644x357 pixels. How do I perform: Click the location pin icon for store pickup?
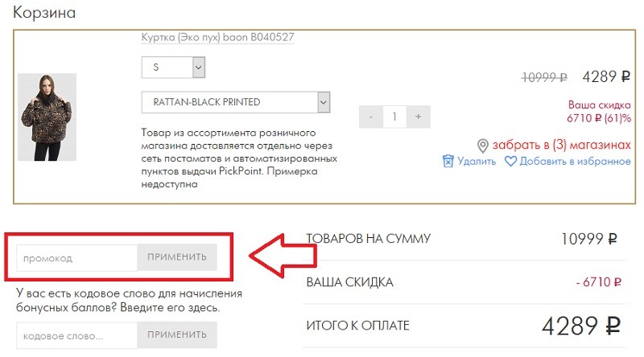coord(483,146)
